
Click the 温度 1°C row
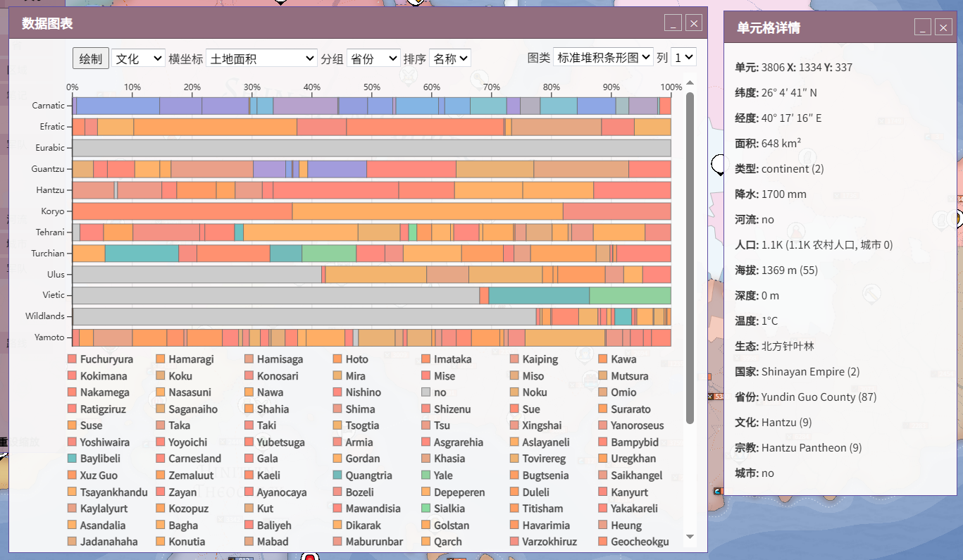point(757,321)
